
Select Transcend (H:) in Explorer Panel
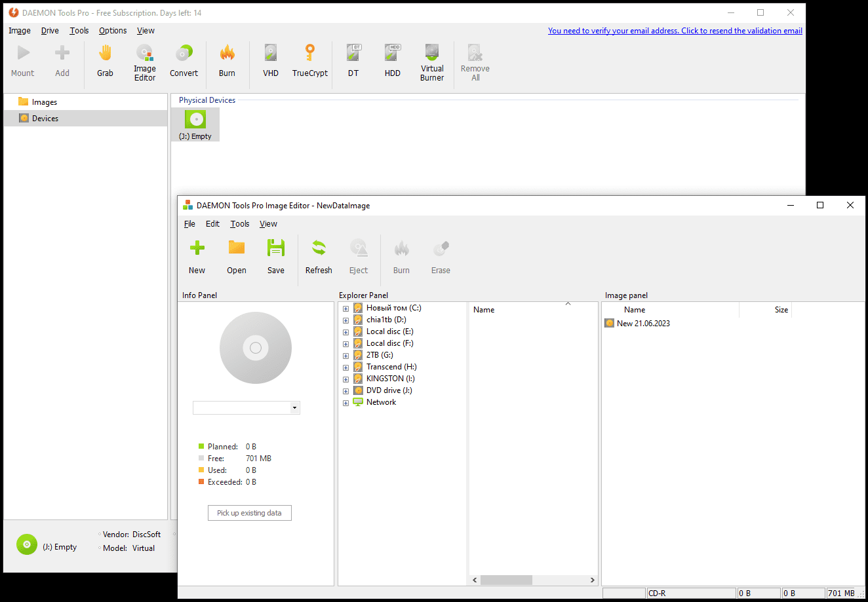coord(391,367)
